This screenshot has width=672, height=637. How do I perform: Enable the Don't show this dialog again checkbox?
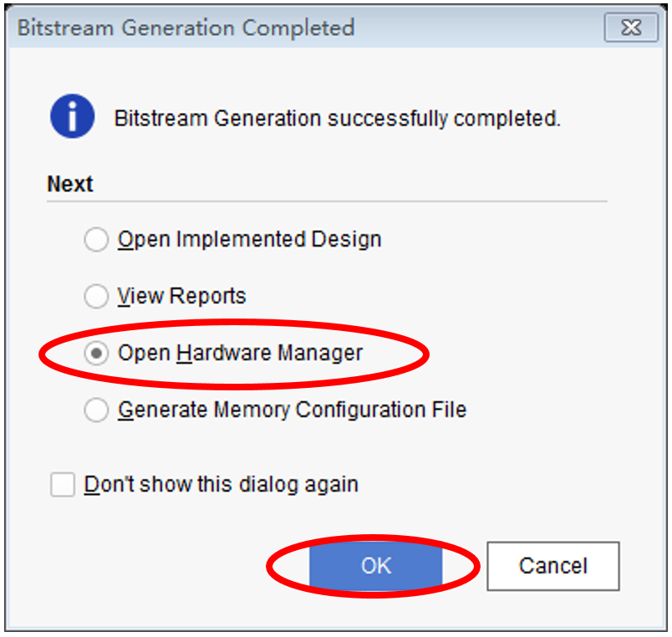(x=63, y=485)
